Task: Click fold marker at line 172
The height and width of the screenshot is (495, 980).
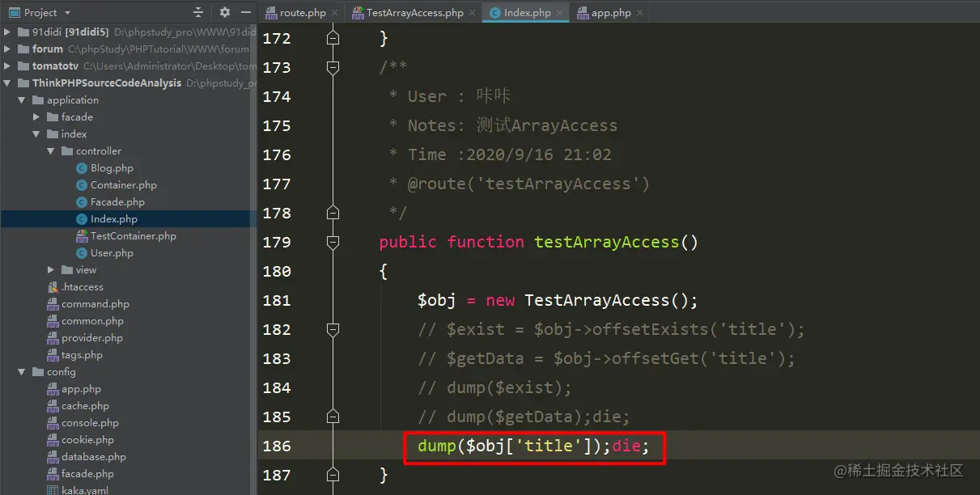Action: 333,38
